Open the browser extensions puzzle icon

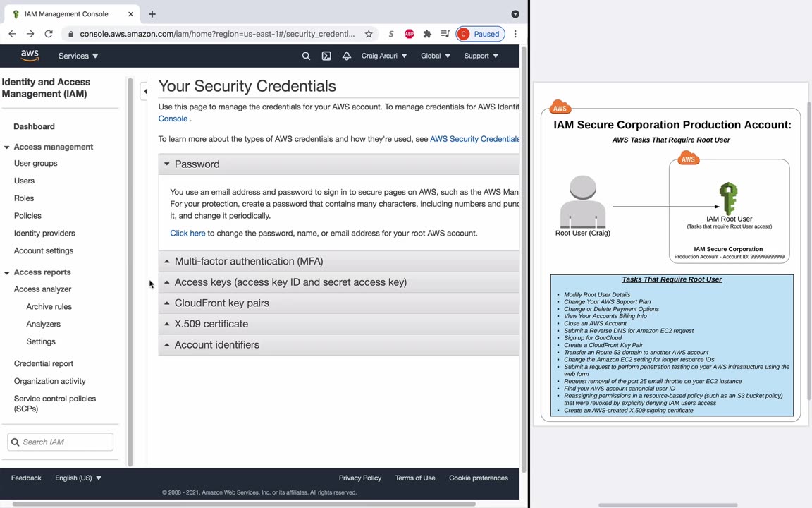[x=427, y=34]
